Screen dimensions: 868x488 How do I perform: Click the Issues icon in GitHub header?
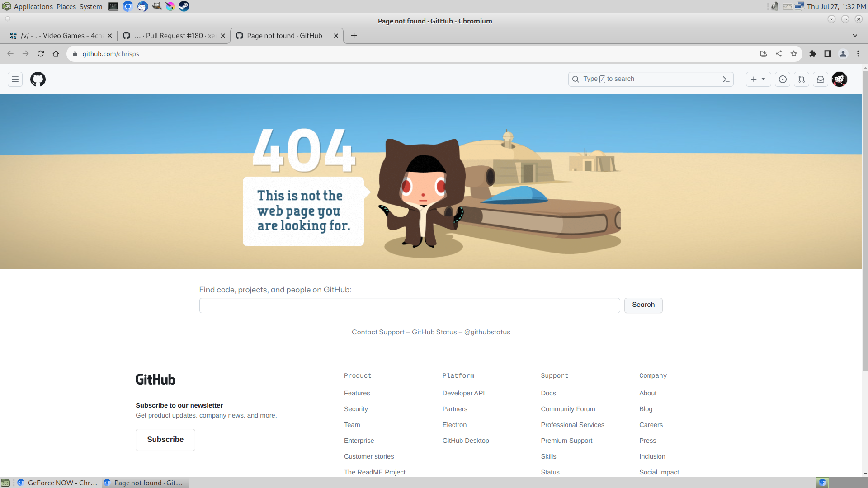tap(783, 80)
